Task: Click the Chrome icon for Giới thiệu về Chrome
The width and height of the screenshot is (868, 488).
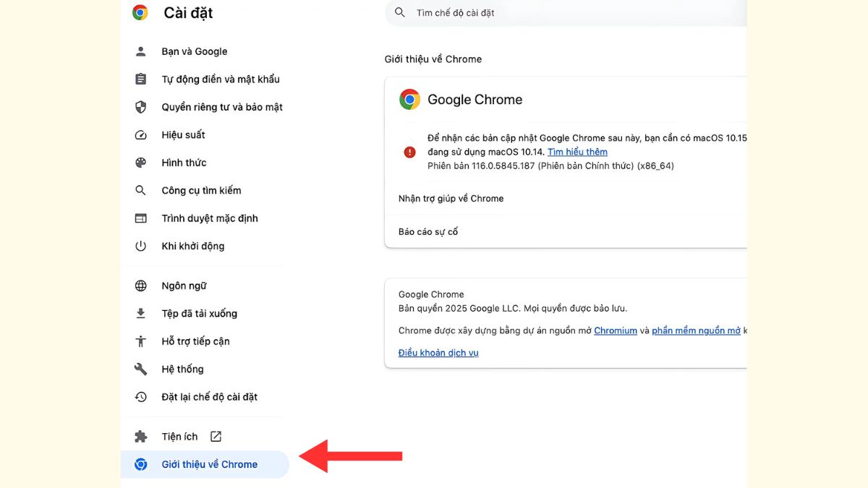Action: [x=140, y=464]
